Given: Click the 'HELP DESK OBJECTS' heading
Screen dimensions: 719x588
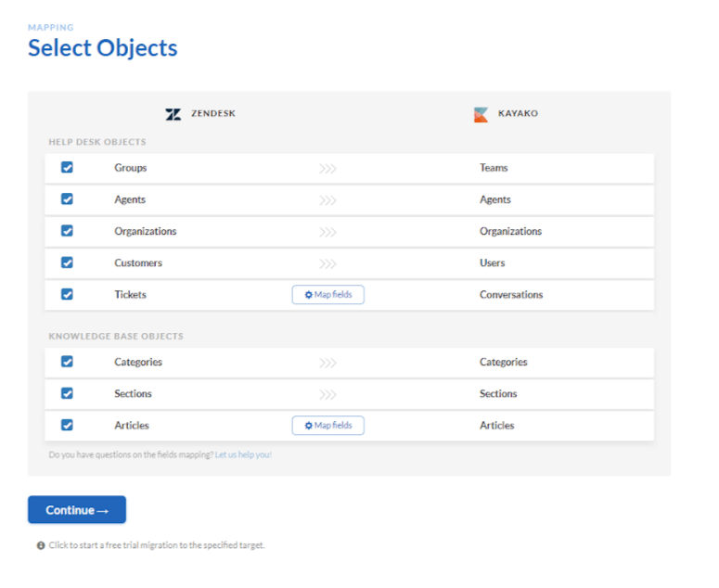Looking at the screenshot, I should point(97,142).
